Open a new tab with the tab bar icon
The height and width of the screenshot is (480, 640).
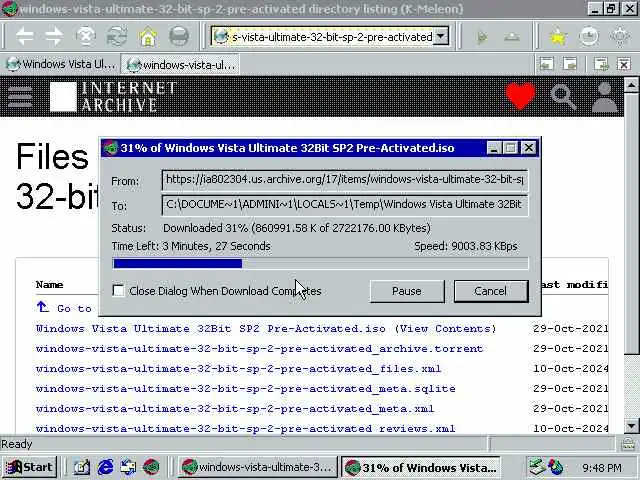tap(601, 64)
